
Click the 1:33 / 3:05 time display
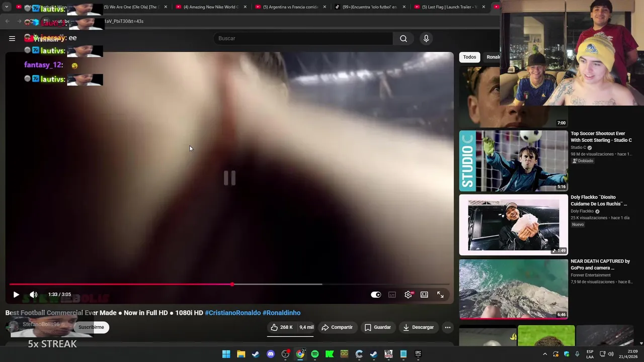[x=59, y=295]
